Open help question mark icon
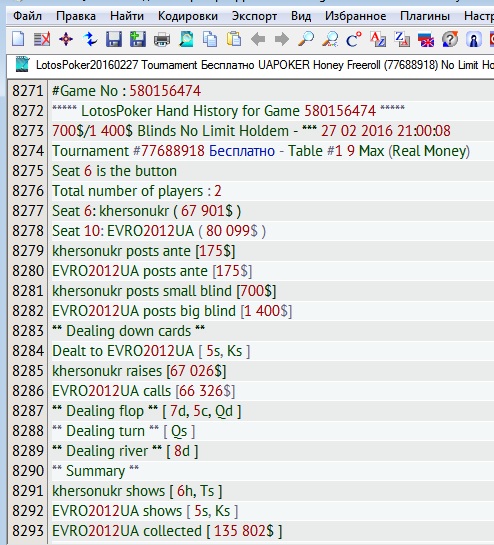This screenshot has height=545, width=494. (x=450, y=39)
